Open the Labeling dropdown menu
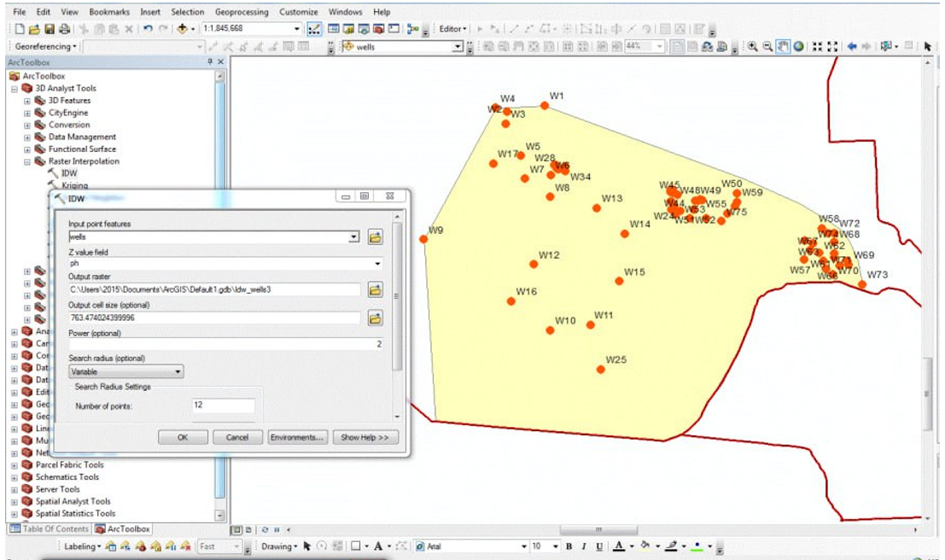This screenshot has width=945, height=560. pos(83,546)
